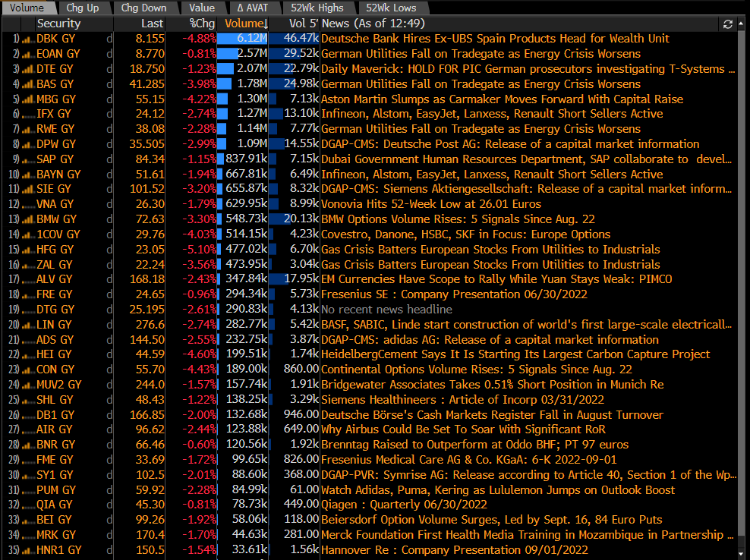Open Why Airbus Could Be Set To Soar headline
The width and height of the screenshot is (750, 560).
tap(464, 429)
